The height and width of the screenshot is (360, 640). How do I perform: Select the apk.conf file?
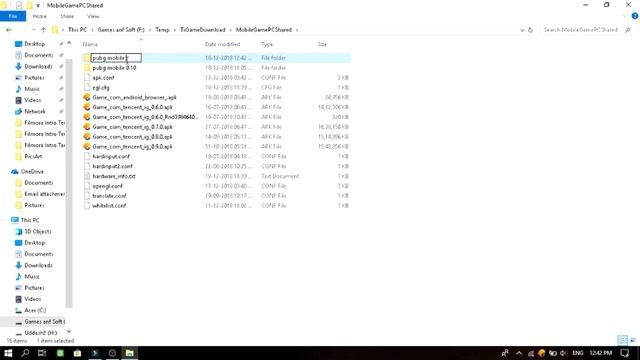pos(103,78)
